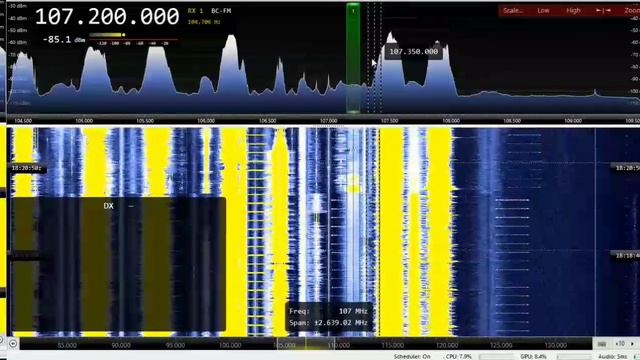Screen dimensions: 640x360
Task: Select the High scale option
Action: pyautogui.click(x=573, y=11)
